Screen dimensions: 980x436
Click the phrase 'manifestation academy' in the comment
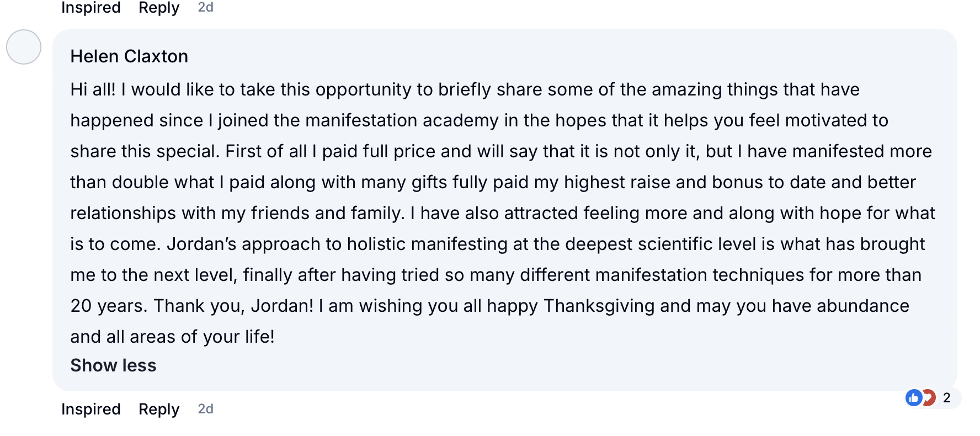(x=402, y=120)
